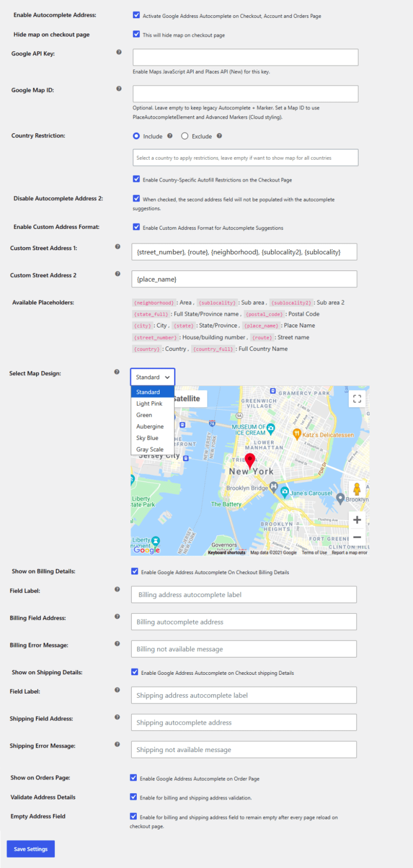Click help icon beside Include radio option

(x=170, y=136)
